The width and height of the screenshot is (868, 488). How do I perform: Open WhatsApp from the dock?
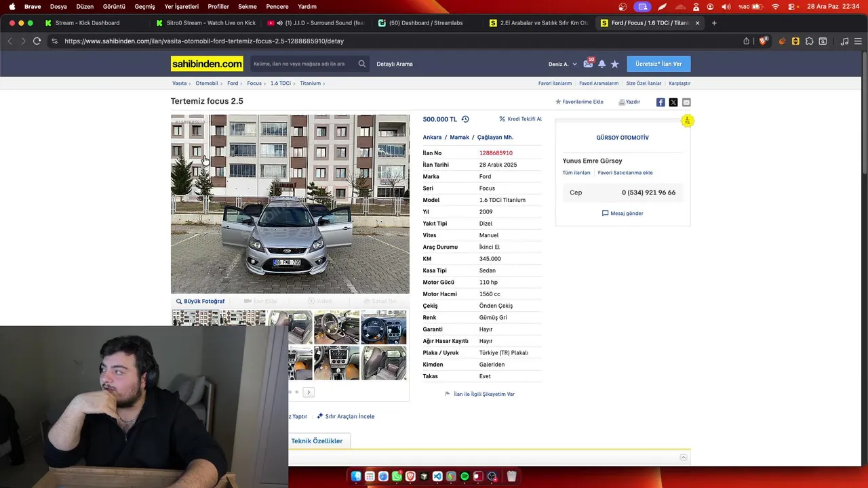pos(397,476)
